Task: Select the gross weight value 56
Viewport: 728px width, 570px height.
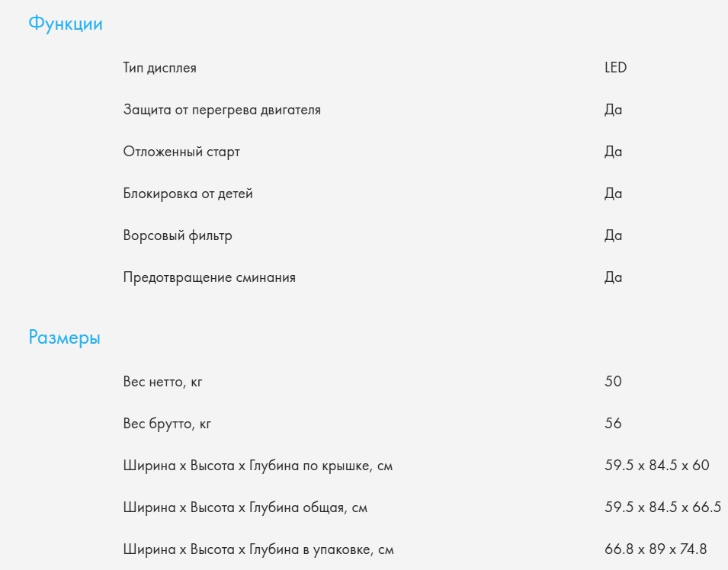Action: [x=613, y=423]
